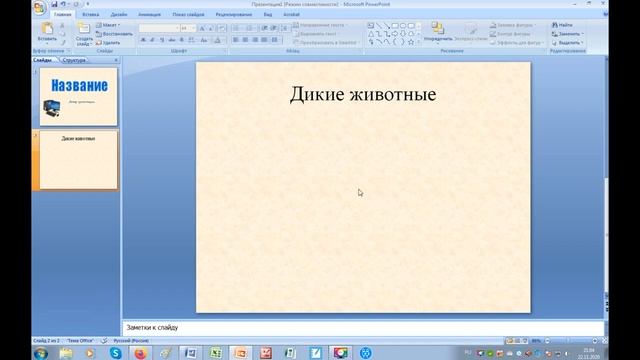The width and height of the screenshot is (640, 360).
Task: Open the round Office button menu
Action: pyautogui.click(x=40, y=8)
